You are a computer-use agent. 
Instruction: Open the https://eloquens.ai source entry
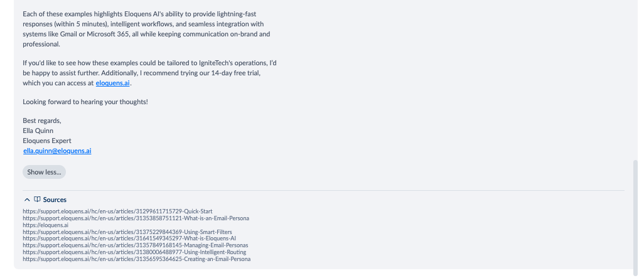coord(46,225)
